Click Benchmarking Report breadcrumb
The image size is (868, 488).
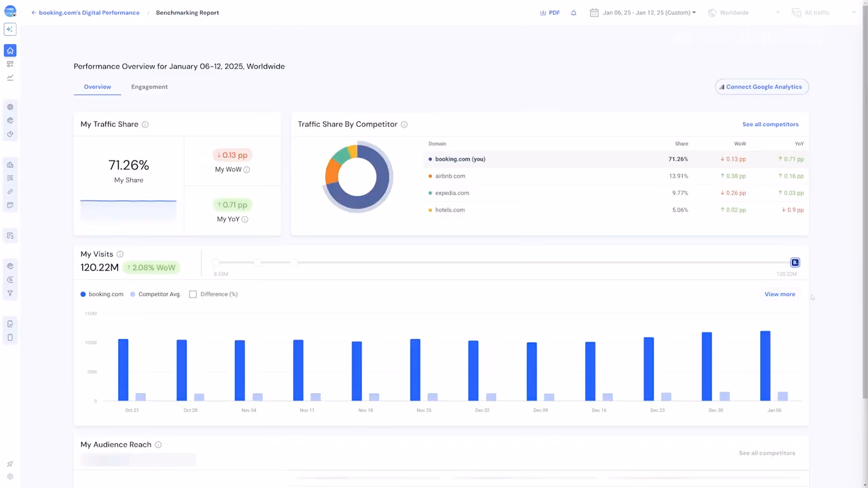tap(187, 13)
